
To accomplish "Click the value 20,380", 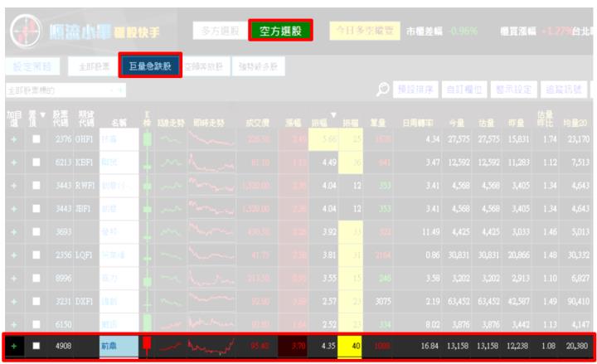I will (577, 346).
